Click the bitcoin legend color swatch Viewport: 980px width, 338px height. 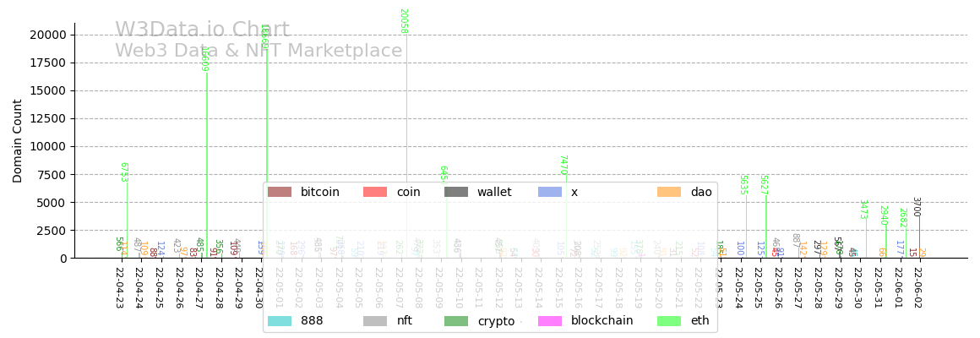pos(280,193)
